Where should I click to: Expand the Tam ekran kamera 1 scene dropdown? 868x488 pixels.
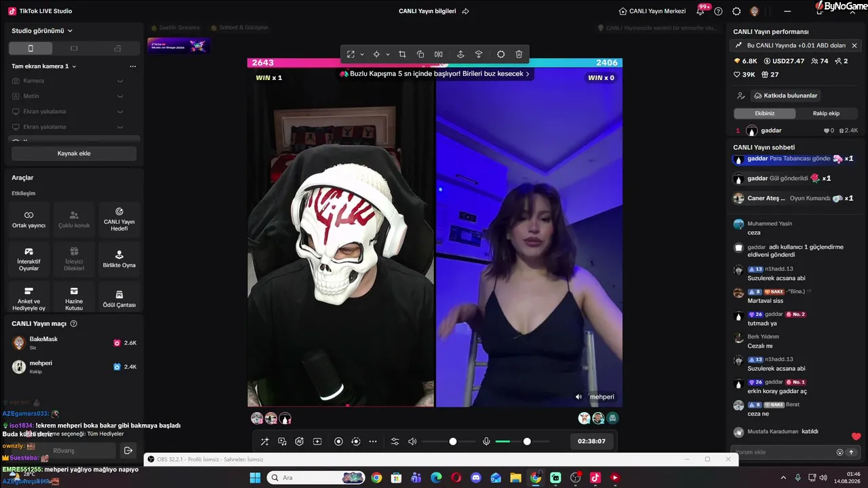44,66
